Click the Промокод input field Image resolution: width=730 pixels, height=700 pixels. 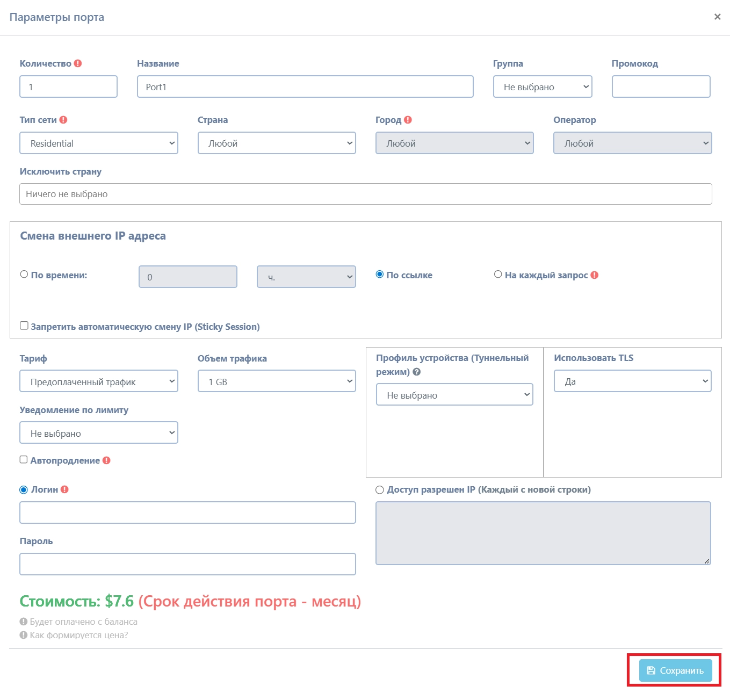pos(661,86)
